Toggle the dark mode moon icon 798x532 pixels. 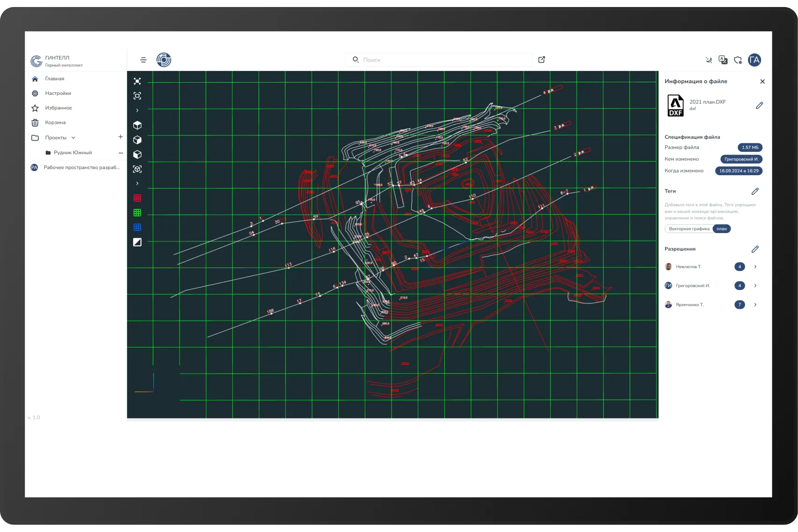tap(708, 60)
